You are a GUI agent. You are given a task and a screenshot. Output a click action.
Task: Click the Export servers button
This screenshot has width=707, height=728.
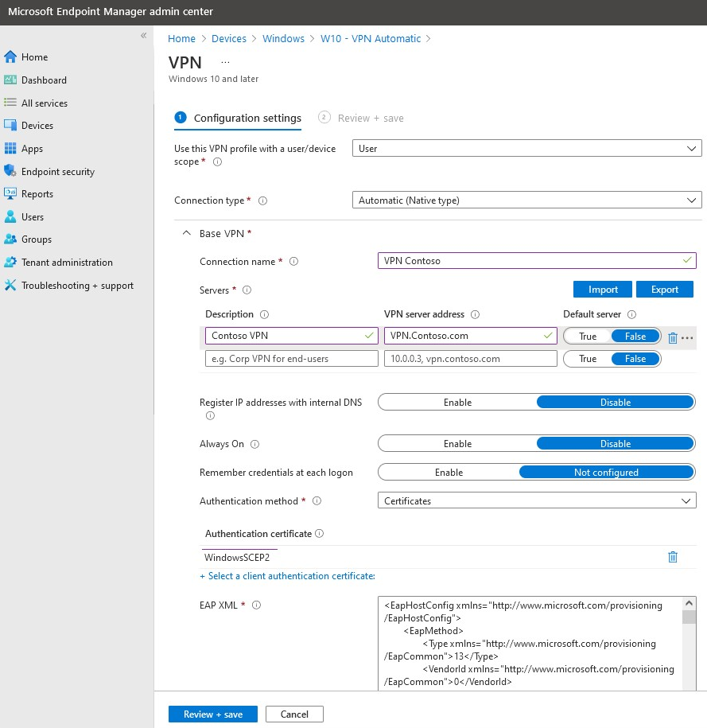point(664,290)
